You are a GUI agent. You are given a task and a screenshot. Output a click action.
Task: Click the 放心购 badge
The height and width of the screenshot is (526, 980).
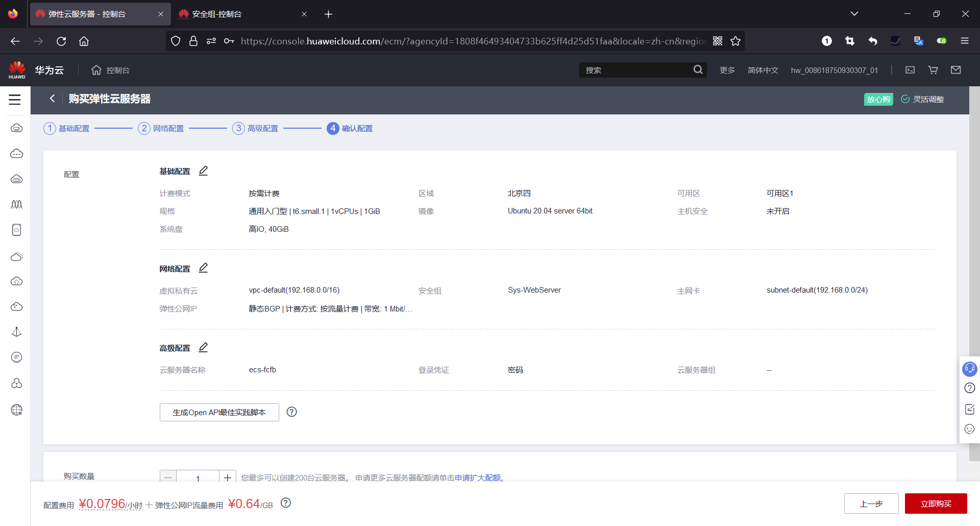click(878, 99)
